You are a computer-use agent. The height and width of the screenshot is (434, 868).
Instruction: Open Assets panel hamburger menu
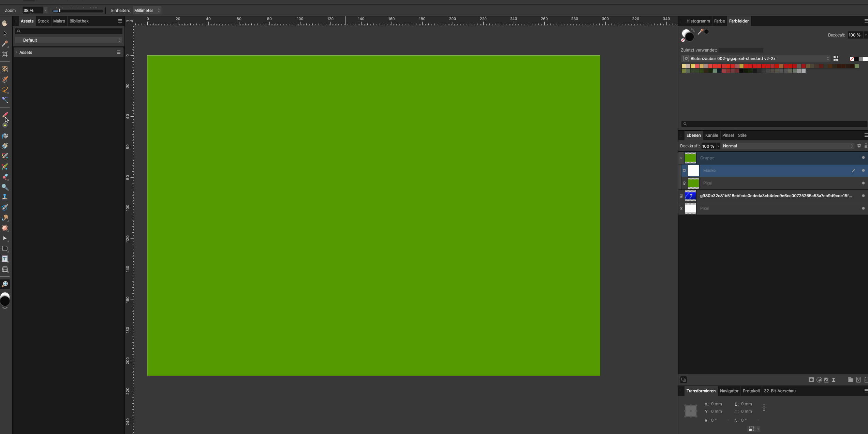pos(120,21)
